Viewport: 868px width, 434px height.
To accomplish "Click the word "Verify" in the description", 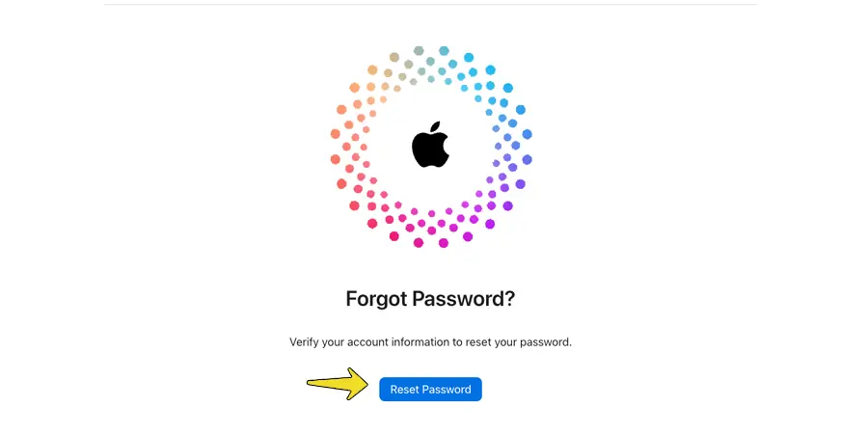I will pos(306,342).
